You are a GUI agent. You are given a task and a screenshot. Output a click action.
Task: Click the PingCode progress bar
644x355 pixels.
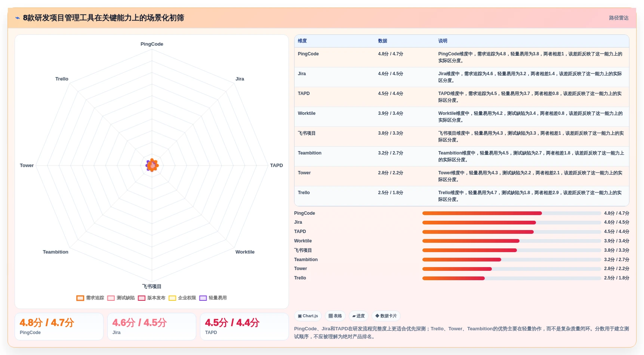coord(512,213)
